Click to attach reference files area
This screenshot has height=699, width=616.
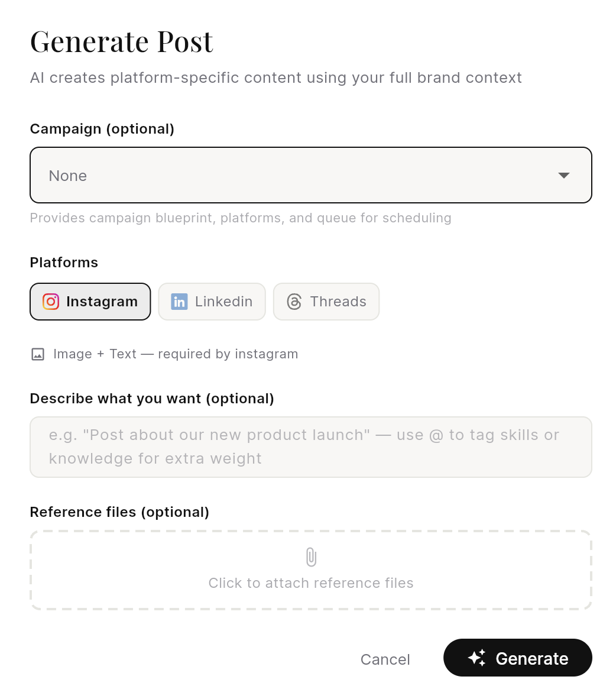pyautogui.click(x=310, y=570)
